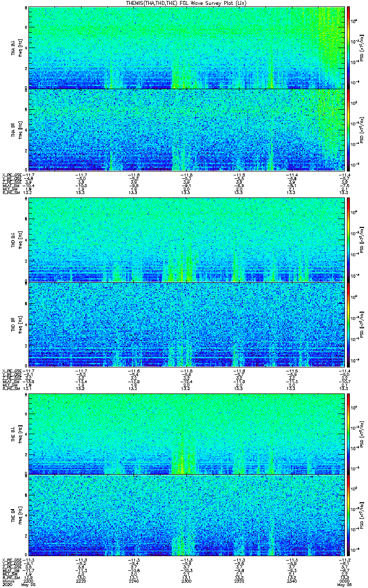The width and height of the screenshot is (368, 588).
Task: Click the X_RE_GSE row label under THA panels
Action: click(12, 174)
